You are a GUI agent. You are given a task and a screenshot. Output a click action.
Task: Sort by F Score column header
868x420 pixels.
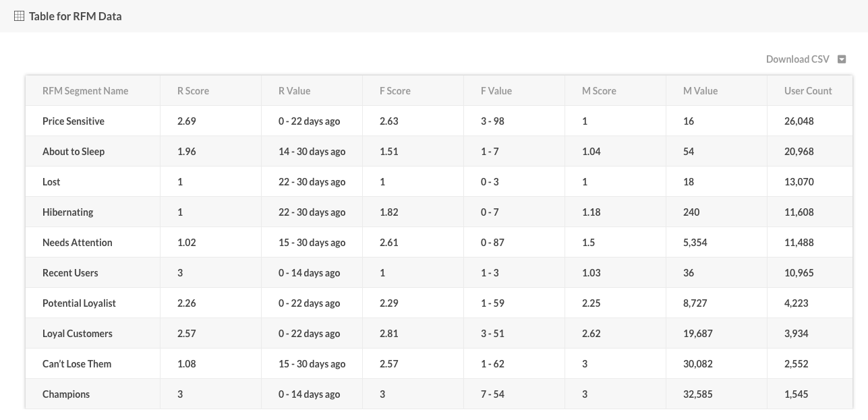395,91
